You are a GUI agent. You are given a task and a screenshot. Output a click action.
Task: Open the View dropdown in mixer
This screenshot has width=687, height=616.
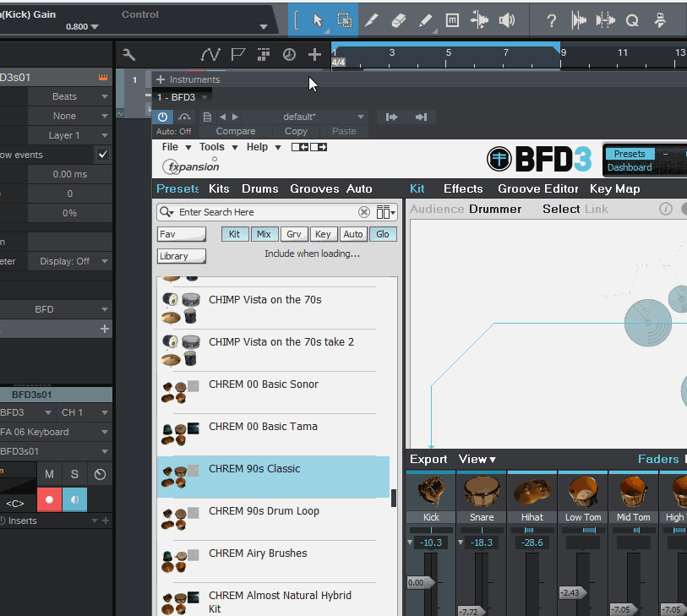pyautogui.click(x=477, y=459)
